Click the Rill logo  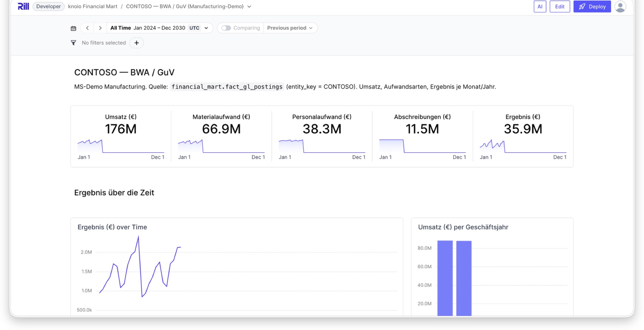(x=23, y=6)
